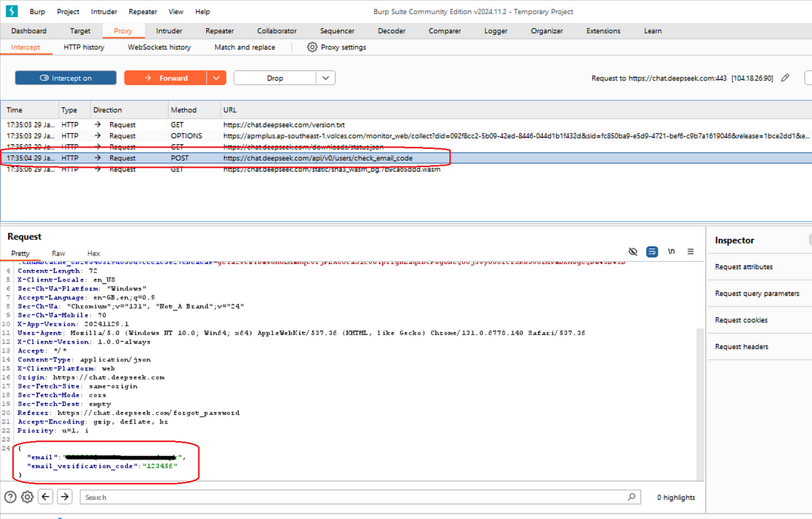Select the sha3_wasm GET request row

pyautogui.click(x=406, y=169)
